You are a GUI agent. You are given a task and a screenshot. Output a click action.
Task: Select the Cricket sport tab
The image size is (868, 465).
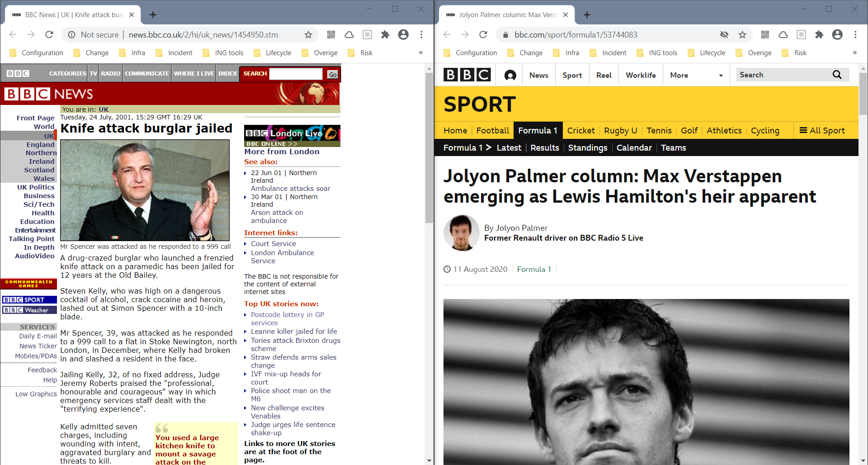(580, 130)
